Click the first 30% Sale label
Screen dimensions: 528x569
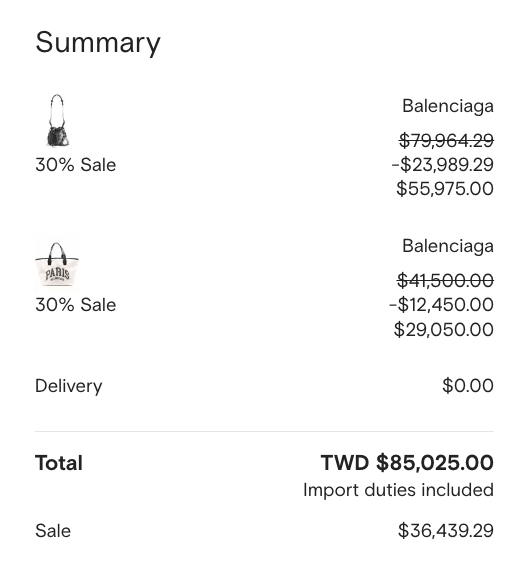(x=76, y=165)
